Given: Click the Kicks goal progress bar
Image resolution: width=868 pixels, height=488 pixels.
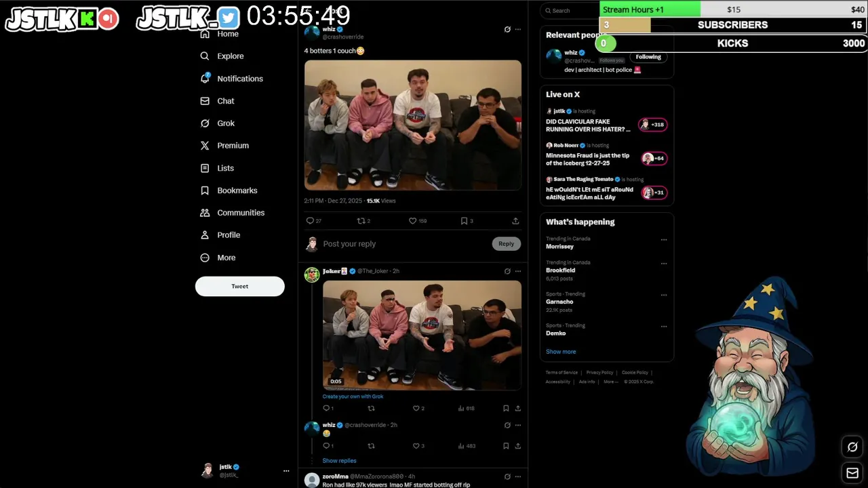Looking at the screenshot, I should coord(733,43).
